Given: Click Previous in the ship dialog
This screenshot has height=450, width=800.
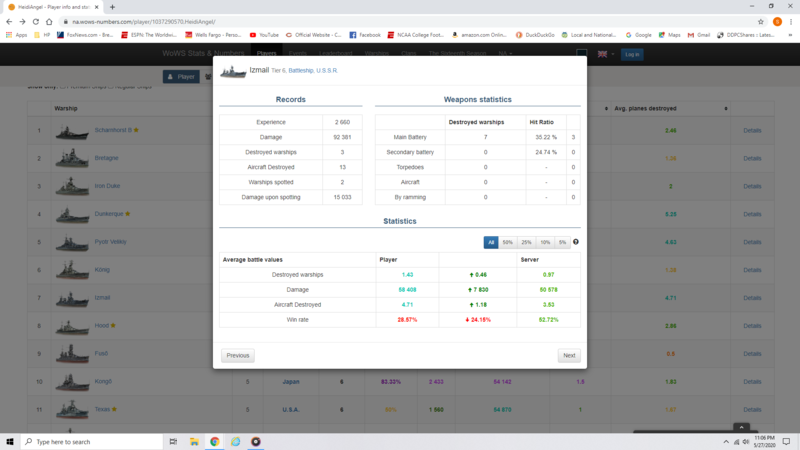Looking at the screenshot, I should click(x=238, y=356).
